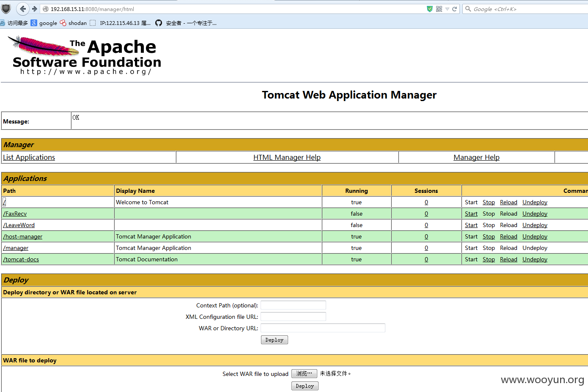Open the /tomcat-docs application path
The image size is (588, 392).
[21, 259]
